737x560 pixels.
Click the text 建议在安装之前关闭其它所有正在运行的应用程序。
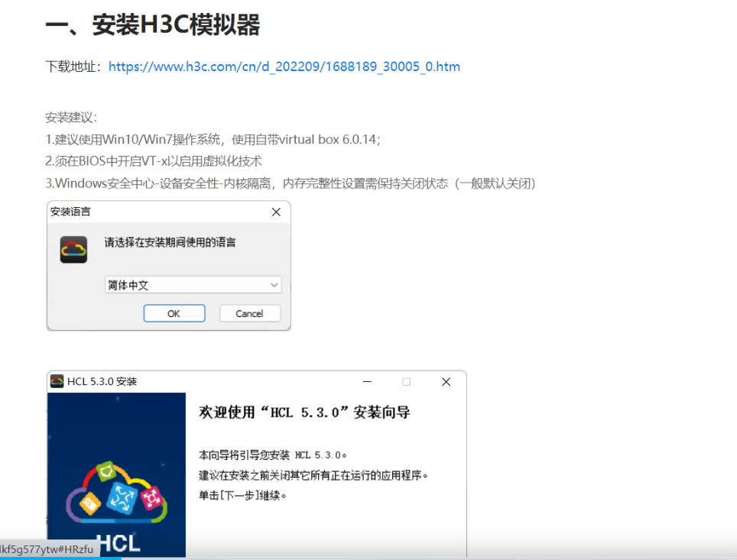(313, 475)
